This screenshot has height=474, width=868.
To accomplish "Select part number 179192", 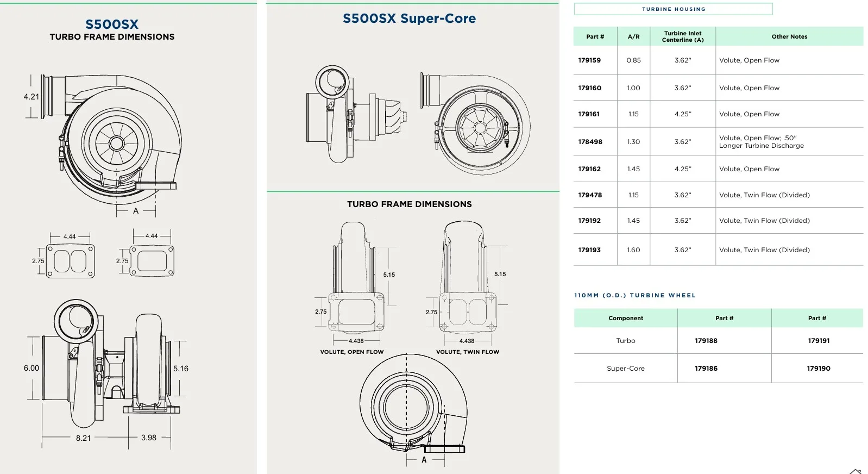I will [589, 221].
